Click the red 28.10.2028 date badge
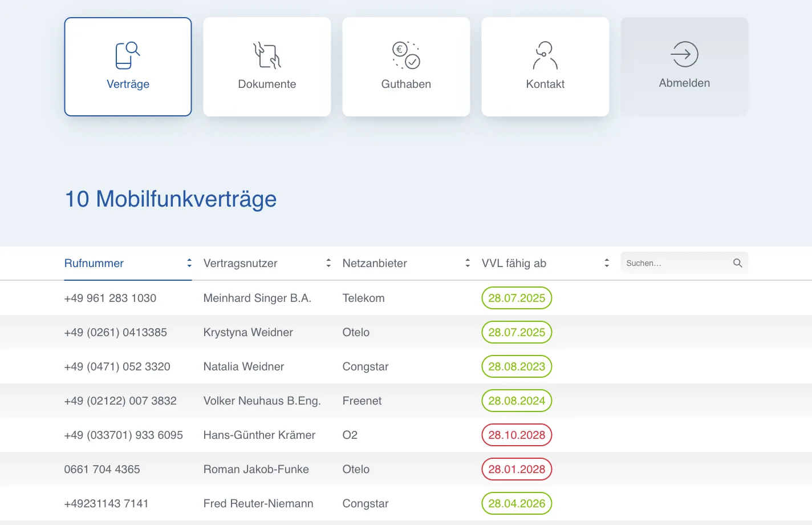Screen dimensions: 812x525 coord(517,435)
